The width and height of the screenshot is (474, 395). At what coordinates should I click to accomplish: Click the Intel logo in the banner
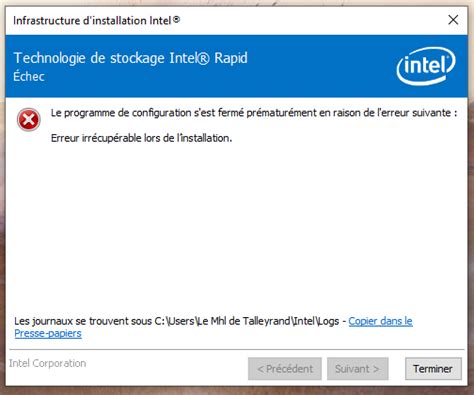pyautogui.click(x=426, y=66)
